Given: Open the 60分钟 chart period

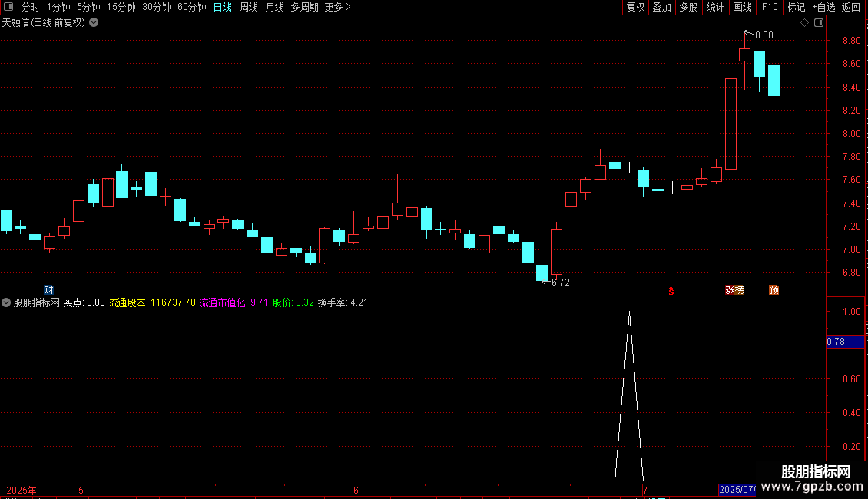Looking at the screenshot, I should tap(192, 7).
